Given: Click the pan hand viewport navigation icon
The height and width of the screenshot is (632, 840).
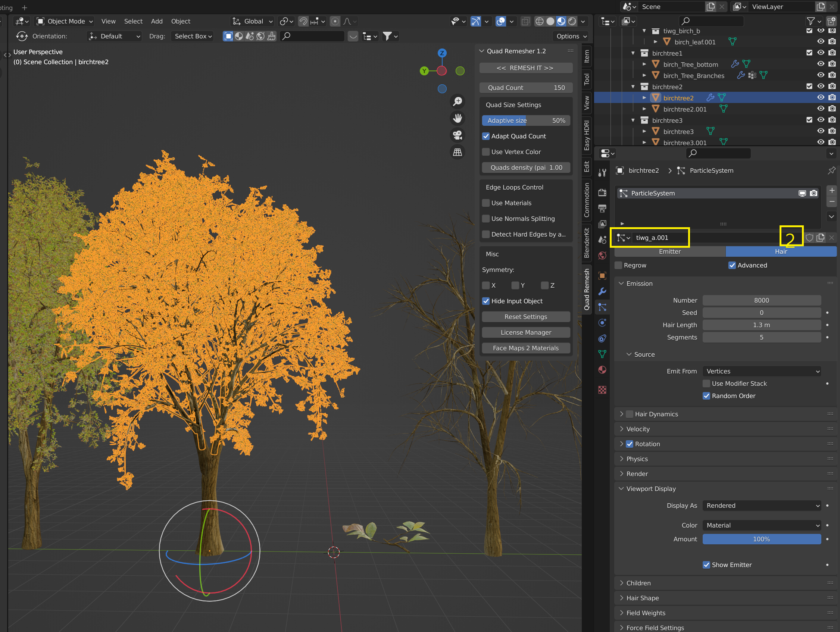Looking at the screenshot, I should 458,118.
